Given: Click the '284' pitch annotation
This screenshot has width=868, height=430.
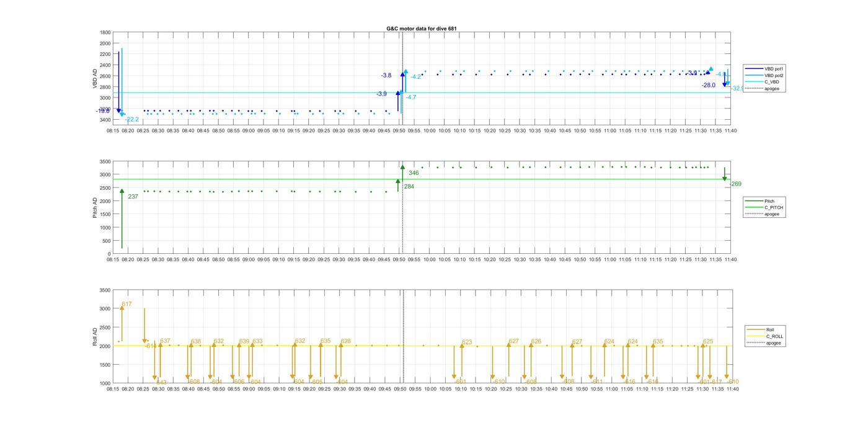Looking at the screenshot, I should coord(409,187).
